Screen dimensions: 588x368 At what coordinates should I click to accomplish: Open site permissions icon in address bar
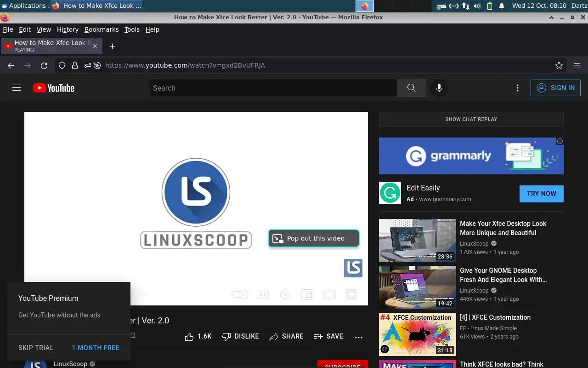point(87,65)
